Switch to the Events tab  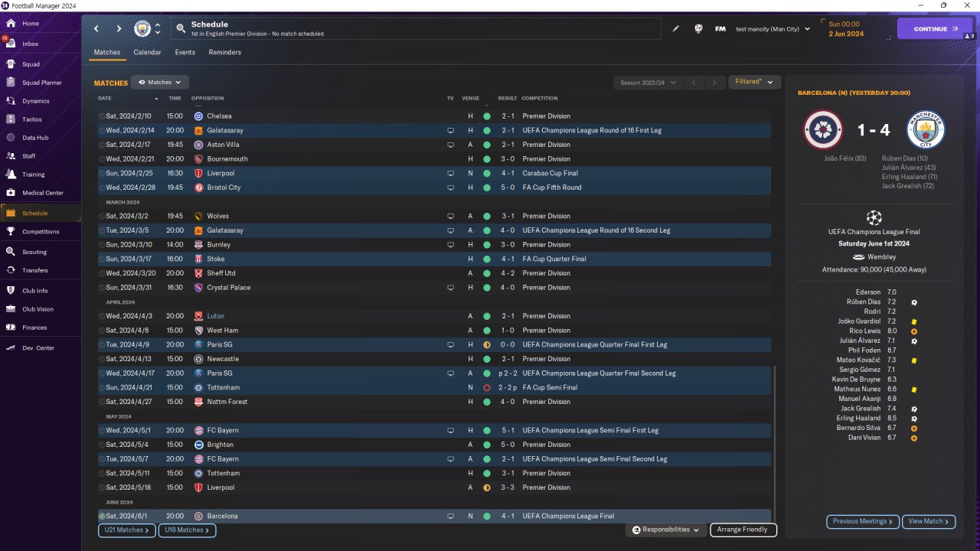[185, 53]
